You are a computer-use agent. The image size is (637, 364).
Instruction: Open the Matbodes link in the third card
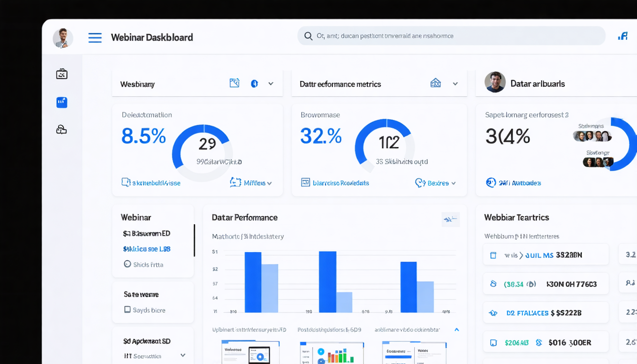[x=514, y=182]
